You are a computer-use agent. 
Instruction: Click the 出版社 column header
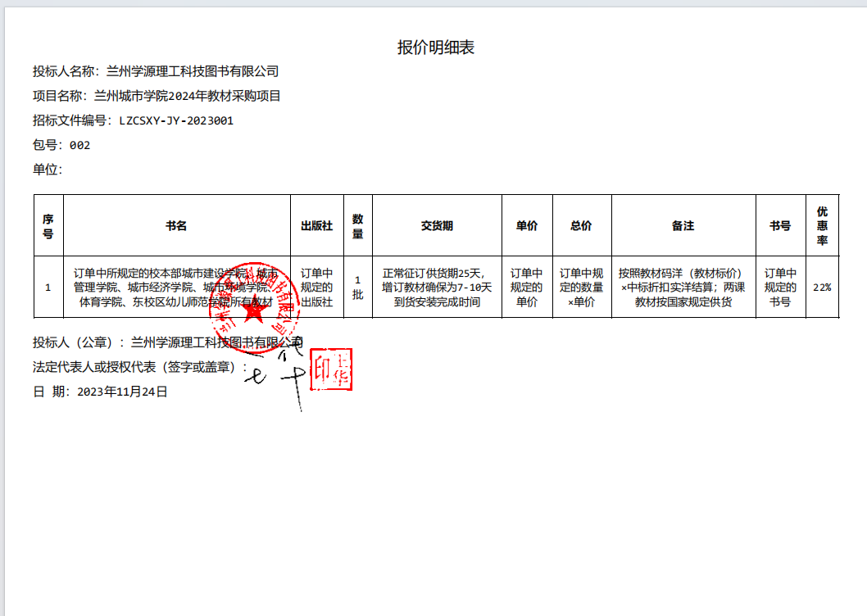click(x=316, y=225)
